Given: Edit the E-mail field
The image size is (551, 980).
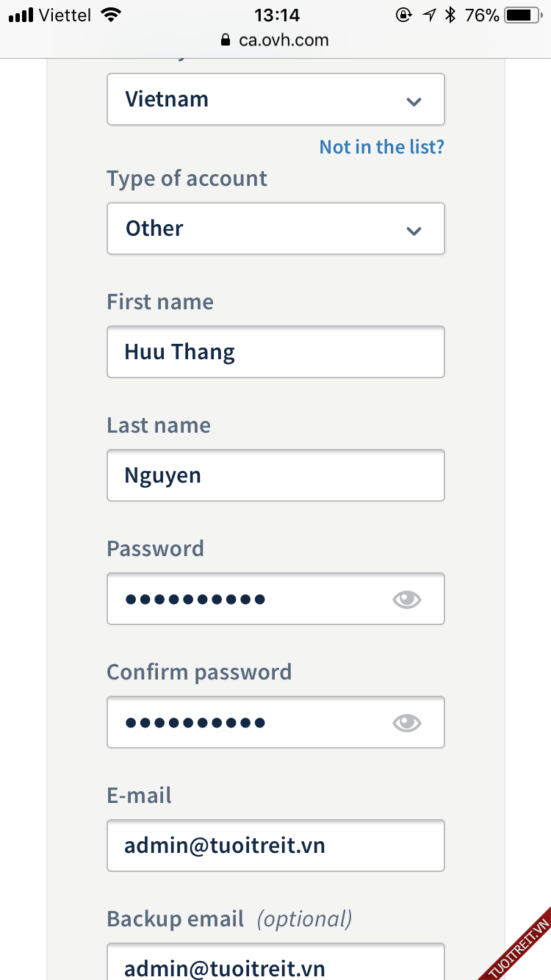Looking at the screenshot, I should pos(275,846).
